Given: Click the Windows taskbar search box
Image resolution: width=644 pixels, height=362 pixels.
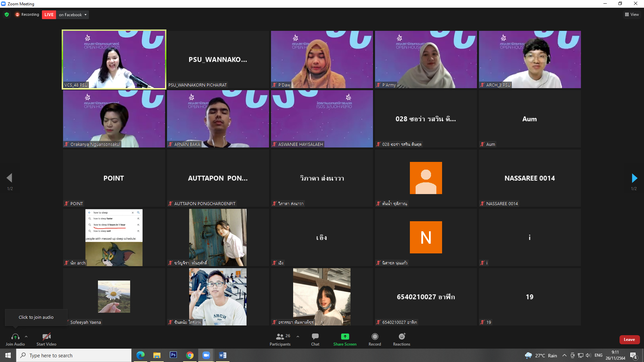Looking at the screenshot, I should tap(74, 355).
